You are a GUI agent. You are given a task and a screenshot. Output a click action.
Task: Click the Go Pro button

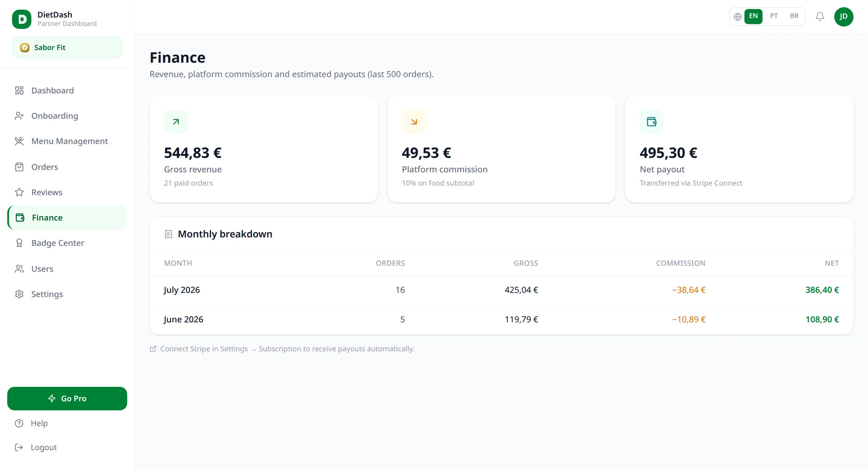[67, 398]
